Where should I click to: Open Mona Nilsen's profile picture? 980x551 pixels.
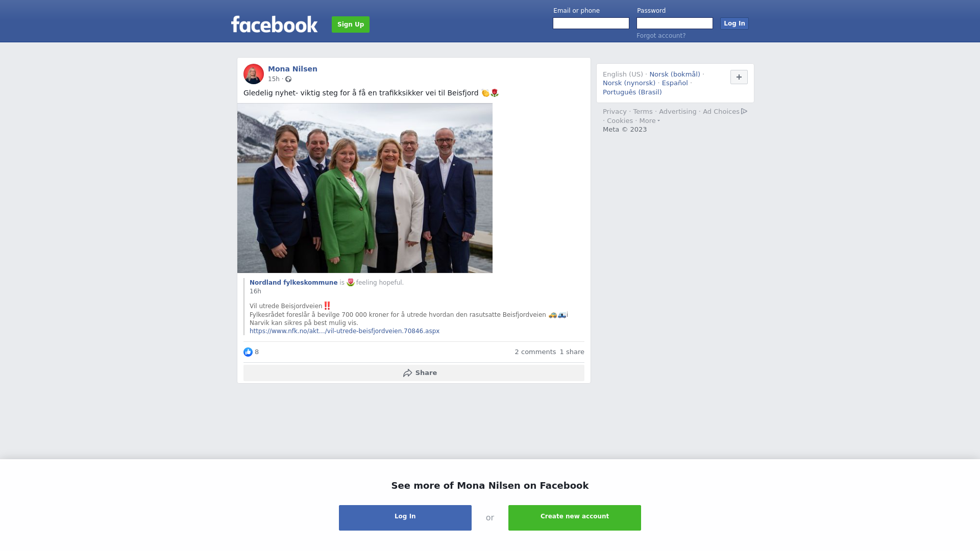[x=254, y=74]
